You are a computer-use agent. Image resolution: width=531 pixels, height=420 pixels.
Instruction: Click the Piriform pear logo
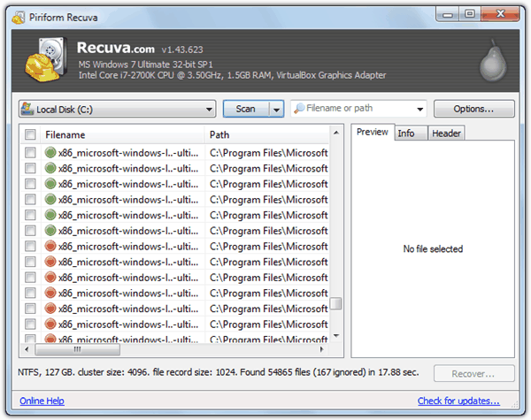(x=493, y=61)
